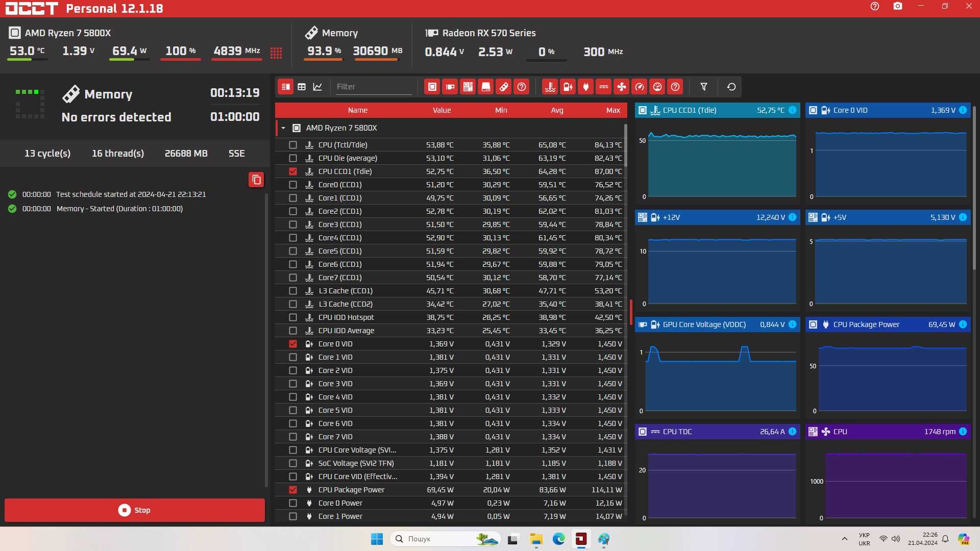The width and height of the screenshot is (980, 551).
Task: Open info for the CPU TDC graph
Action: 792,432
